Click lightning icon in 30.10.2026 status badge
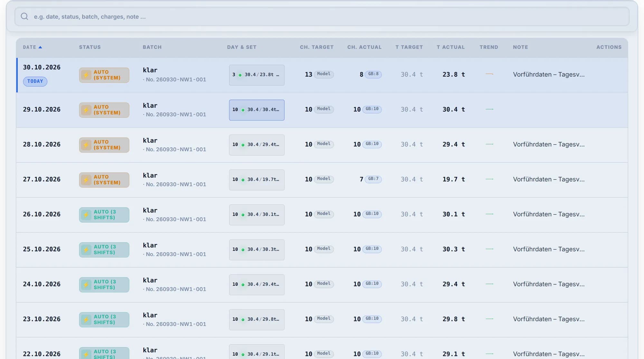This screenshot has width=644, height=359. tap(86, 75)
